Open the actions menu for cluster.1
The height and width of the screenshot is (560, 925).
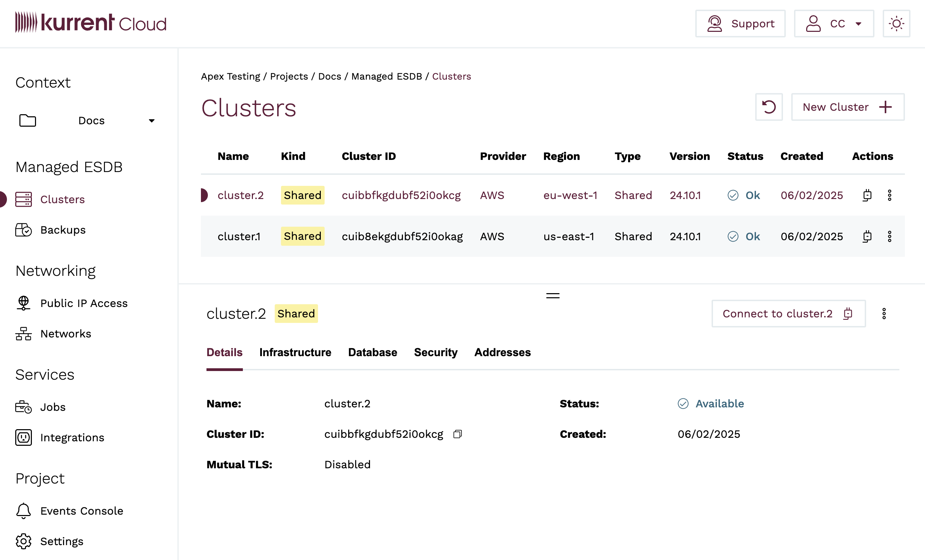(889, 236)
